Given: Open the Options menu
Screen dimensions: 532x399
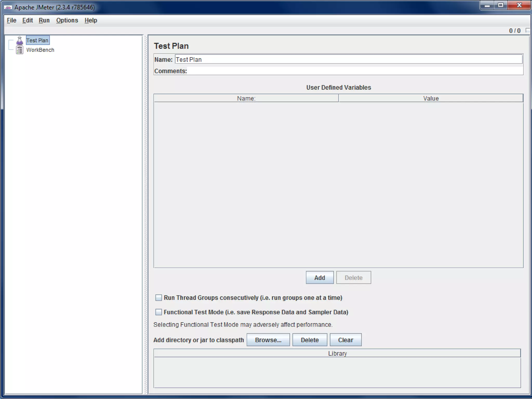Looking at the screenshot, I should 67,20.
